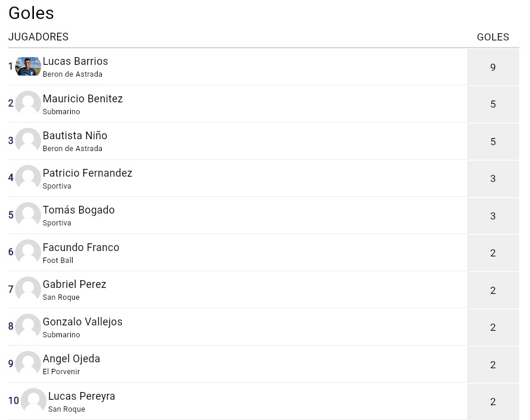Click Mauricio Benitez placeholder avatar icon
This screenshot has width=530, height=420.
pyautogui.click(x=28, y=103)
